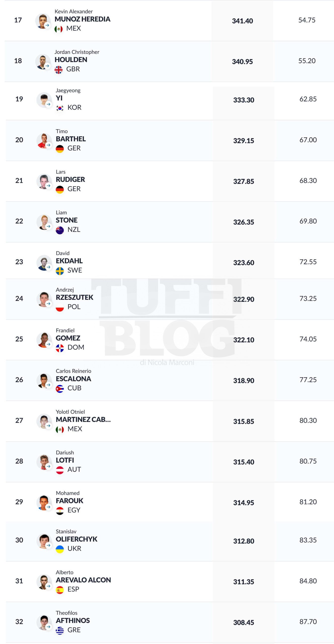Screen dimensions: 334x644
Task: Click the Greece flag beside GRE
Action: point(60,630)
